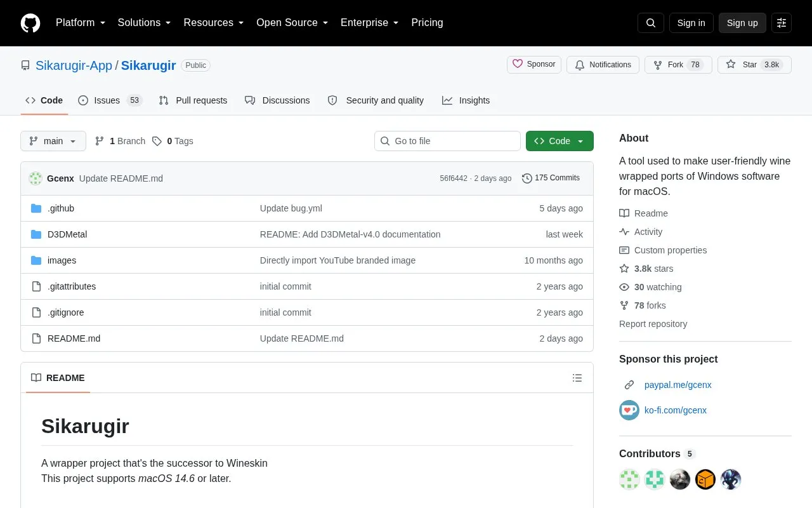This screenshot has height=508, width=812.
Task: Switch to the Pull requests tab
Action: point(193,100)
